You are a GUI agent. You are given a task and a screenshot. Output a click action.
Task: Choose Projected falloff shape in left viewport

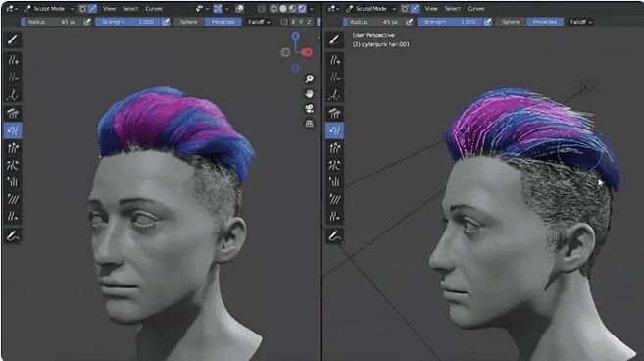tap(223, 22)
